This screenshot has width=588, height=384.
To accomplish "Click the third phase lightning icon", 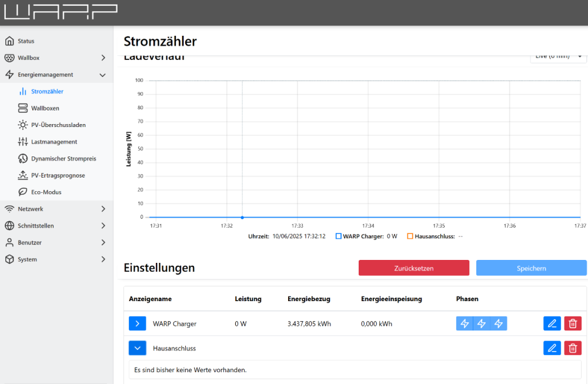I will pyautogui.click(x=499, y=323).
